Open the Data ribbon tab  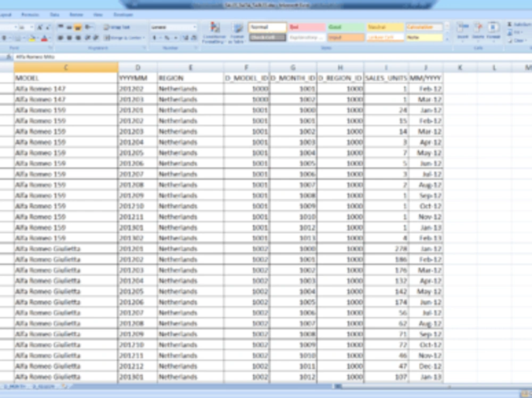pos(54,14)
